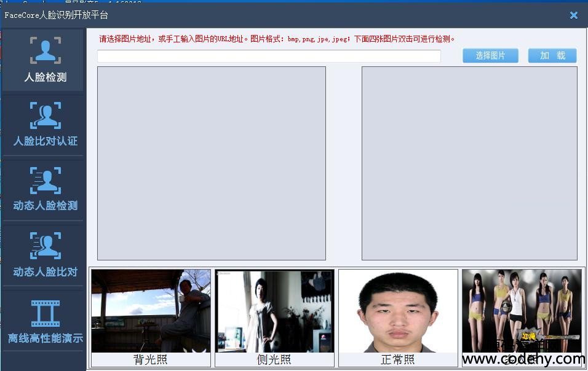Select the dynamic face detection (动态人脸检测) icon
Viewport: 588px width, 371px height.
coord(46,180)
